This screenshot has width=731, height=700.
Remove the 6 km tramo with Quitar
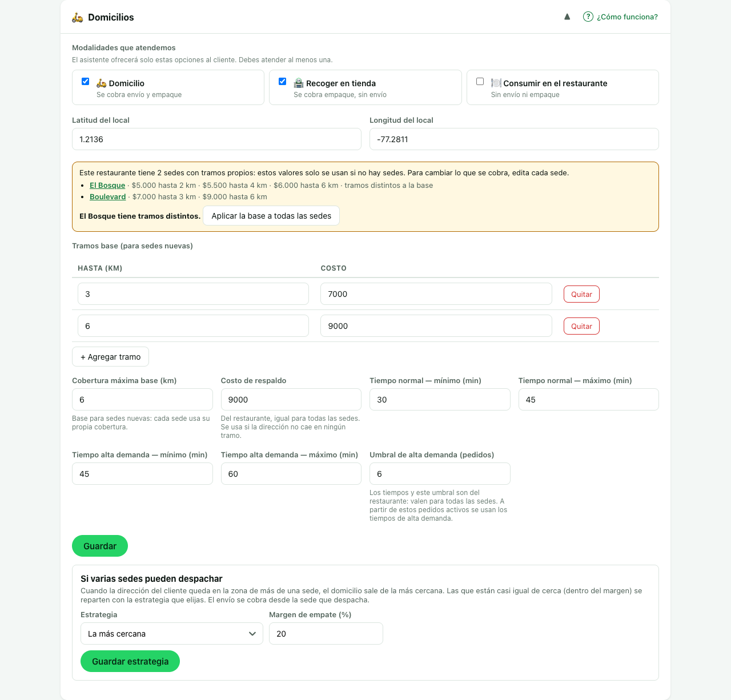coord(581,326)
